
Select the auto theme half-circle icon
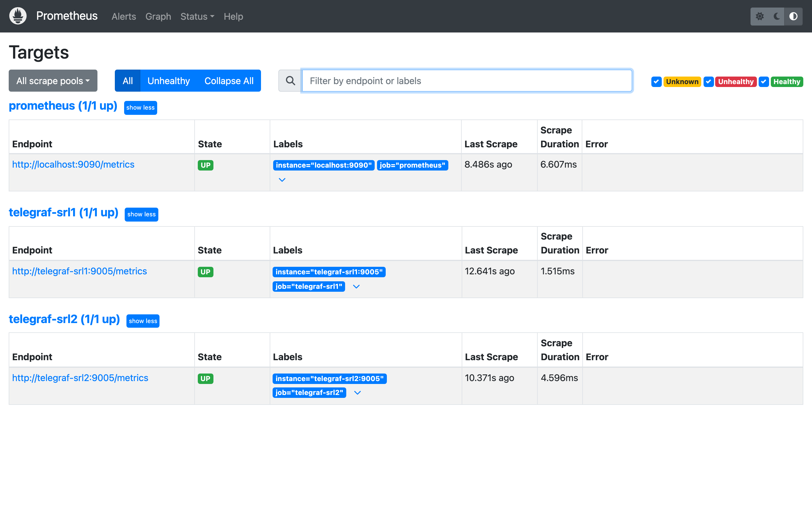793,16
